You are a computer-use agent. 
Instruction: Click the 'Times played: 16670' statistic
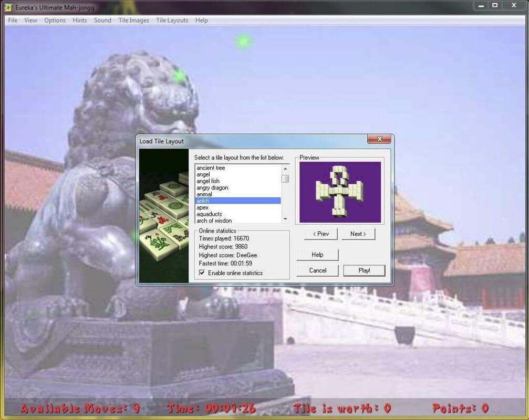[x=224, y=238]
